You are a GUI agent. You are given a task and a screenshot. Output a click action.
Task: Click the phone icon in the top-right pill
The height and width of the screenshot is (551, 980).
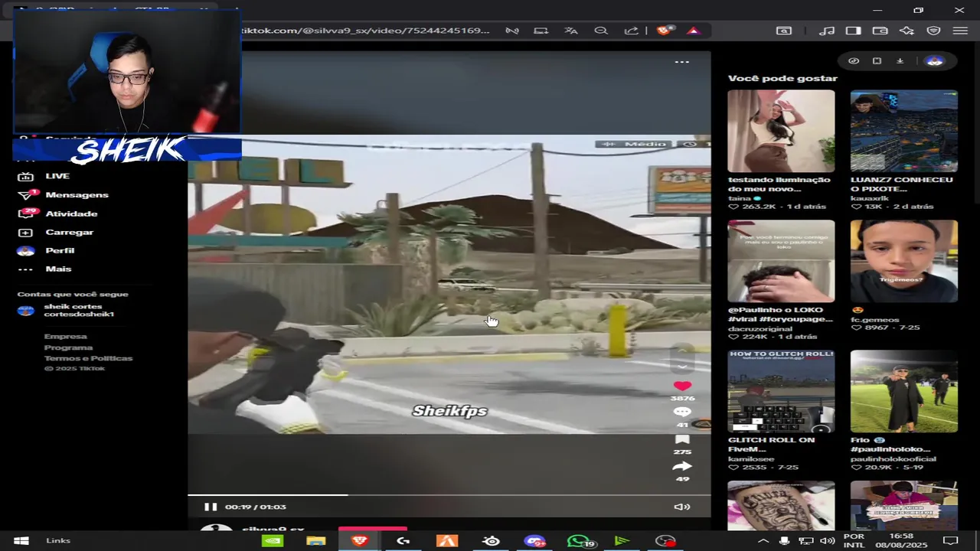877,61
